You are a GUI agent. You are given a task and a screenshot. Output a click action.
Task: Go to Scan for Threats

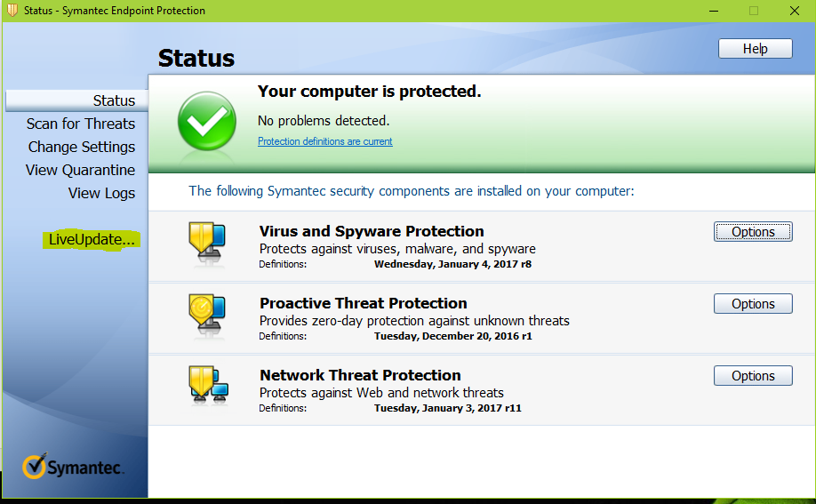click(81, 124)
